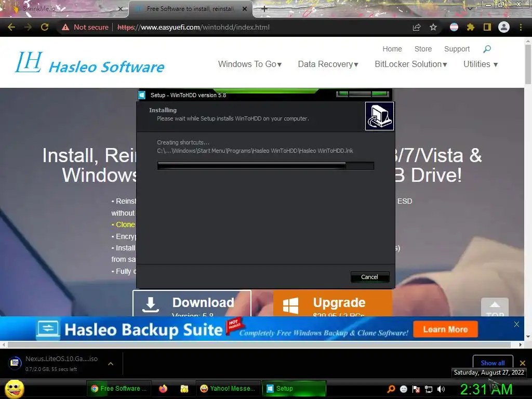Click the network tray icon

click(429, 389)
